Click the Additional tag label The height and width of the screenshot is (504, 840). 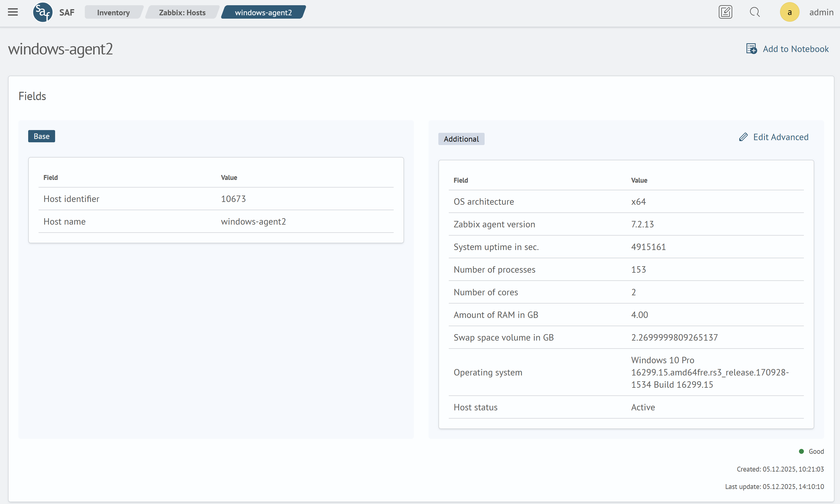pos(461,139)
